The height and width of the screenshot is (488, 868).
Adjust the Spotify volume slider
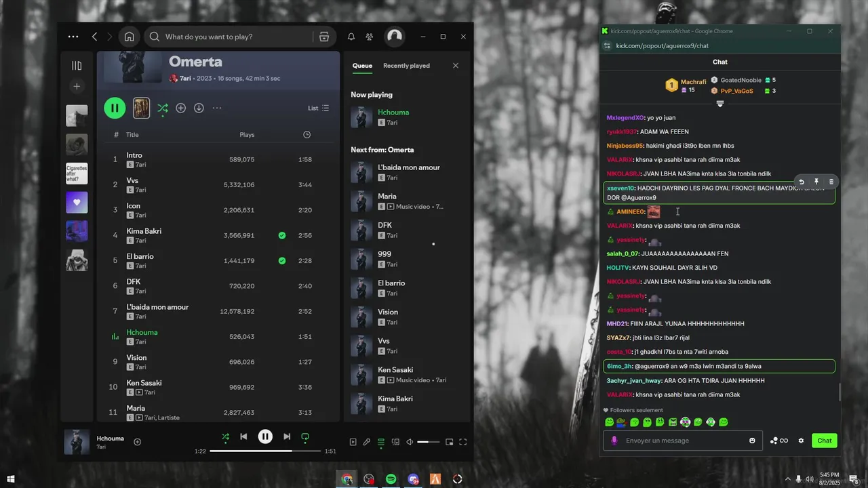[x=428, y=442]
